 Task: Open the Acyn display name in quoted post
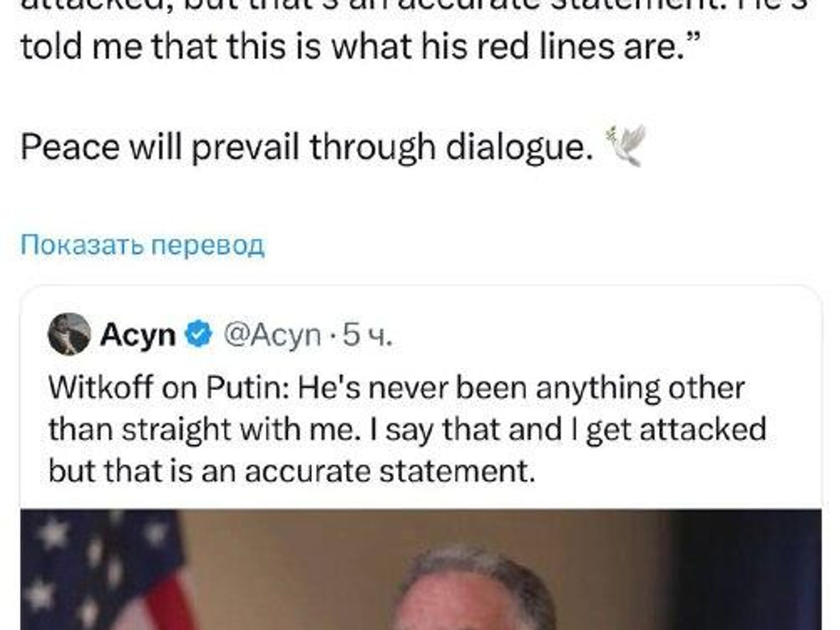coord(138,335)
